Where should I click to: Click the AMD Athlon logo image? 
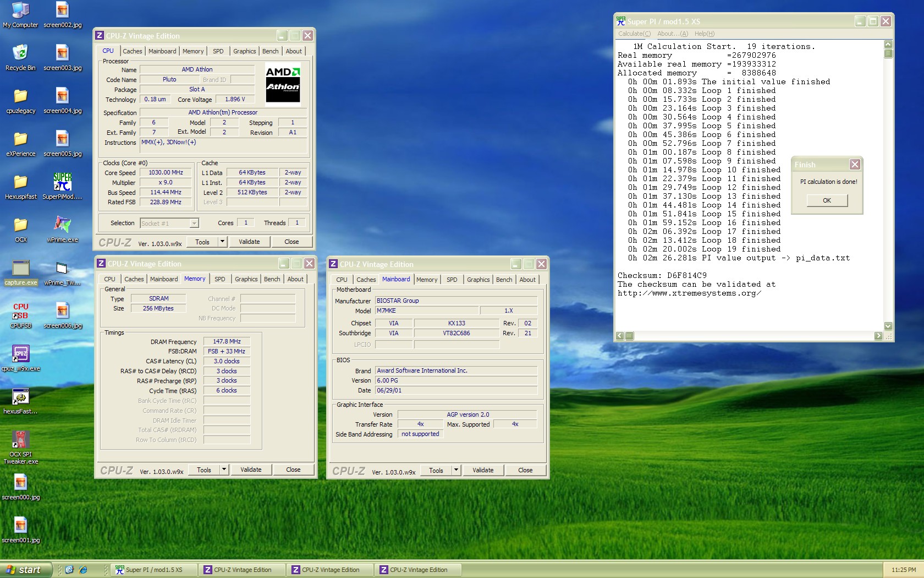(283, 84)
